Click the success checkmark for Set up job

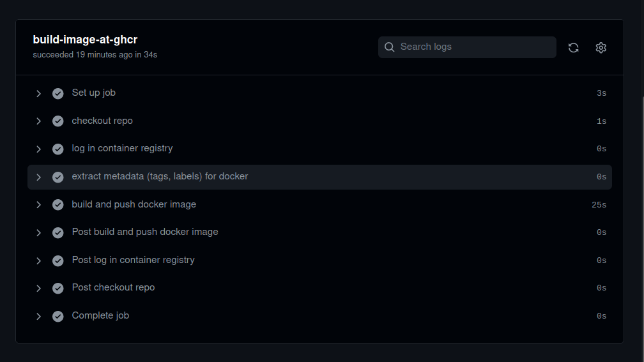pyautogui.click(x=58, y=93)
